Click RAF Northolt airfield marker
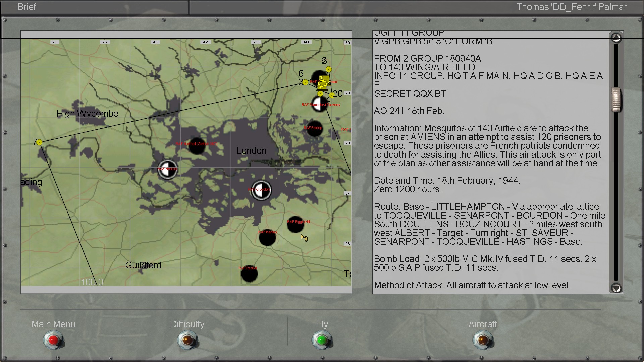 tap(197, 145)
